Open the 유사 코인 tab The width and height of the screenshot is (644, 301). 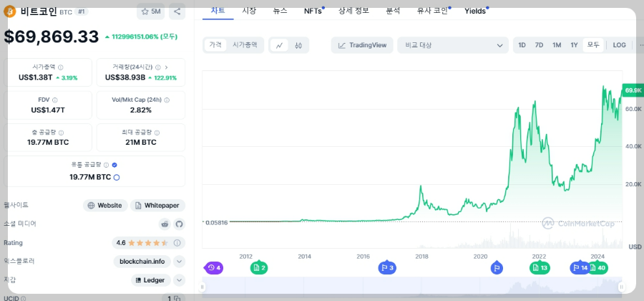[x=432, y=11]
